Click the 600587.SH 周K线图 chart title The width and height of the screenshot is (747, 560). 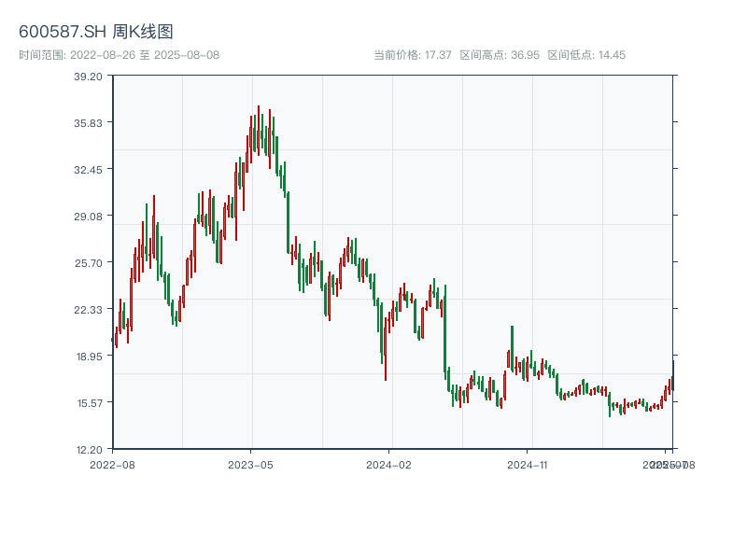(x=96, y=32)
